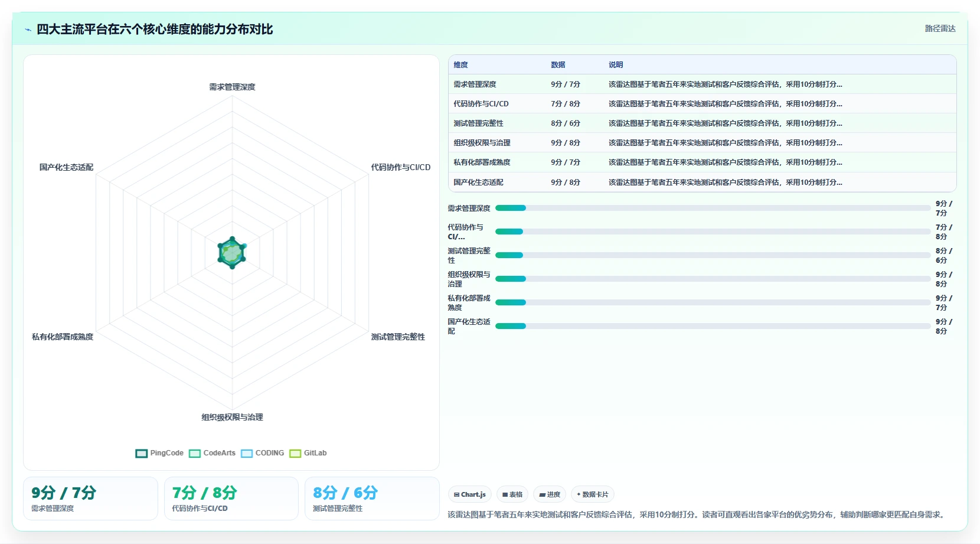
Task: Click the 国产化生态适配 progress bar
Action: [x=713, y=326]
